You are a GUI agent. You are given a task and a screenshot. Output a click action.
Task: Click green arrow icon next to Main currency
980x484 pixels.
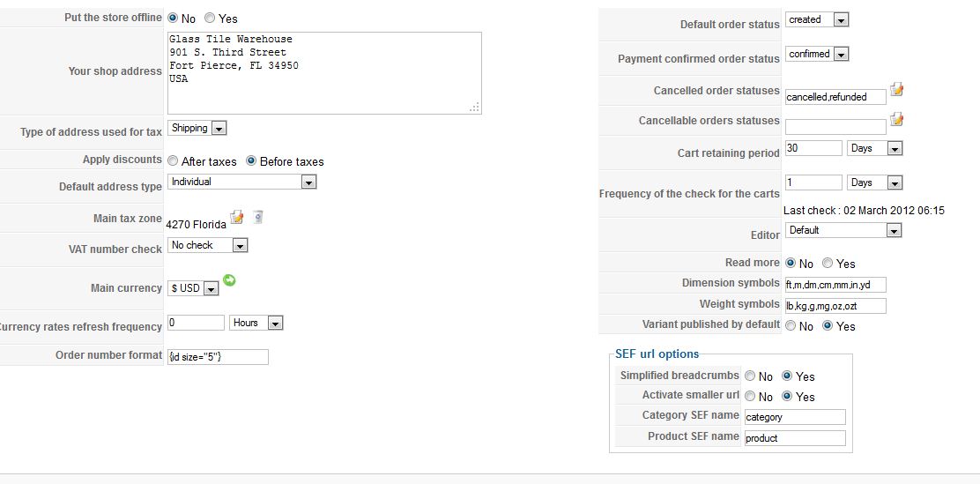click(x=230, y=280)
